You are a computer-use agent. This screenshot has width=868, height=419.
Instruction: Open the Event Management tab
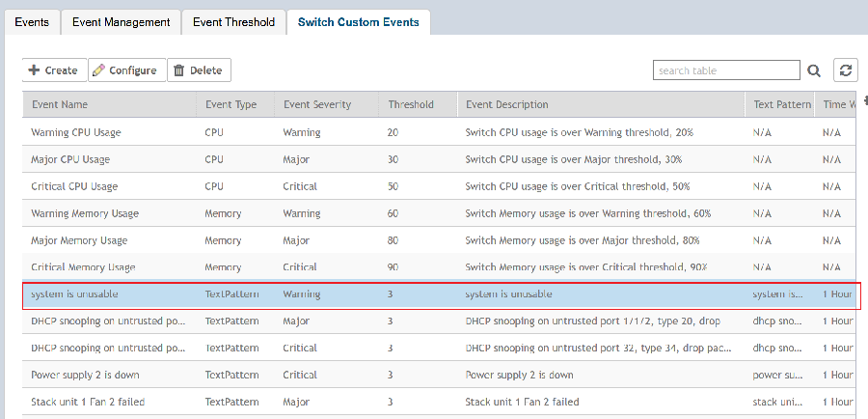click(x=121, y=22)
